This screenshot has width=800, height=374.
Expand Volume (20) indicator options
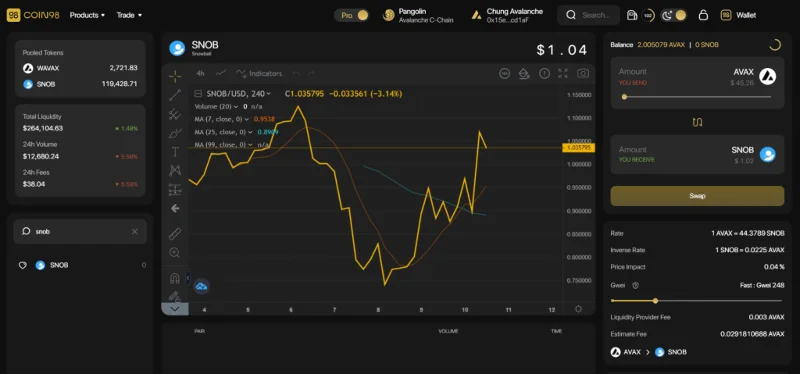pos(235,107)
